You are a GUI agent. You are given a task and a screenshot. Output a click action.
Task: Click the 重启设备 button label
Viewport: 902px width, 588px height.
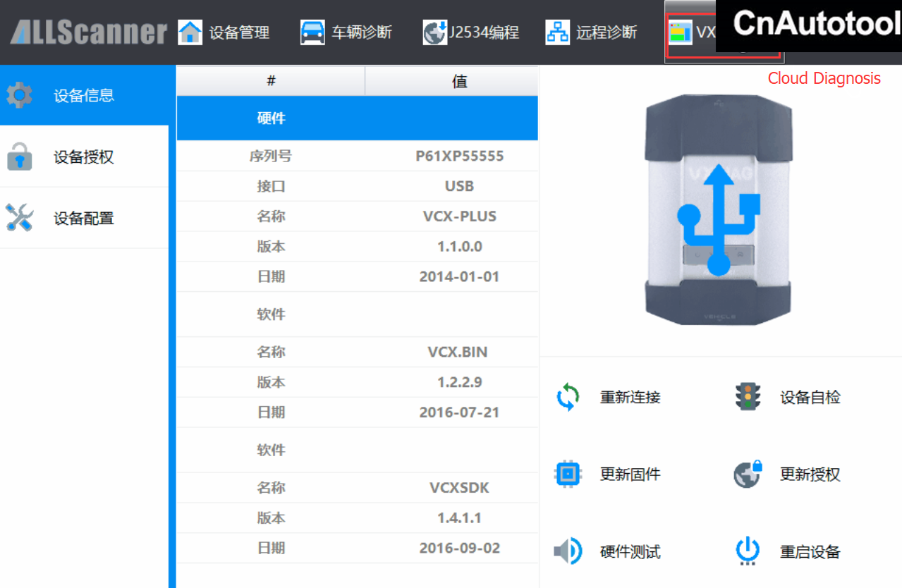810,552
